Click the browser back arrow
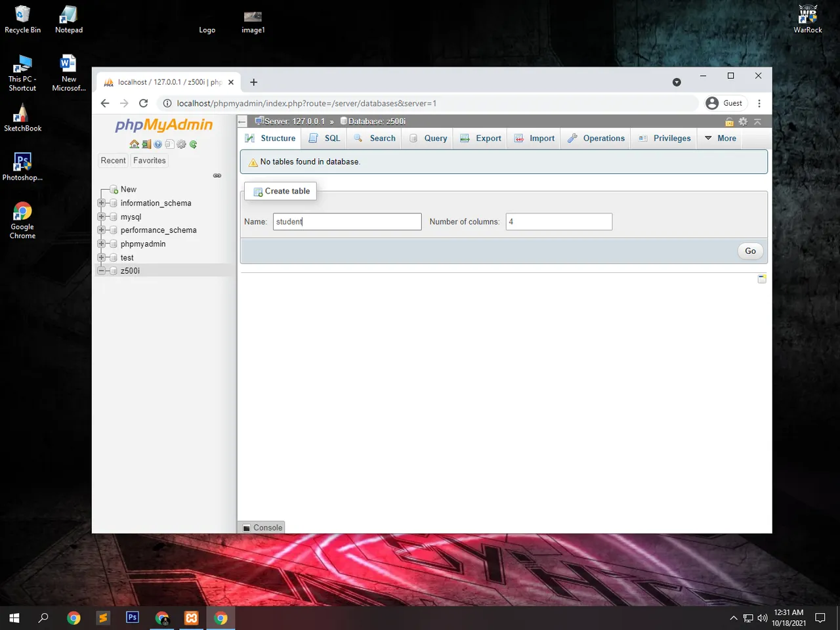 pos(105,103)
